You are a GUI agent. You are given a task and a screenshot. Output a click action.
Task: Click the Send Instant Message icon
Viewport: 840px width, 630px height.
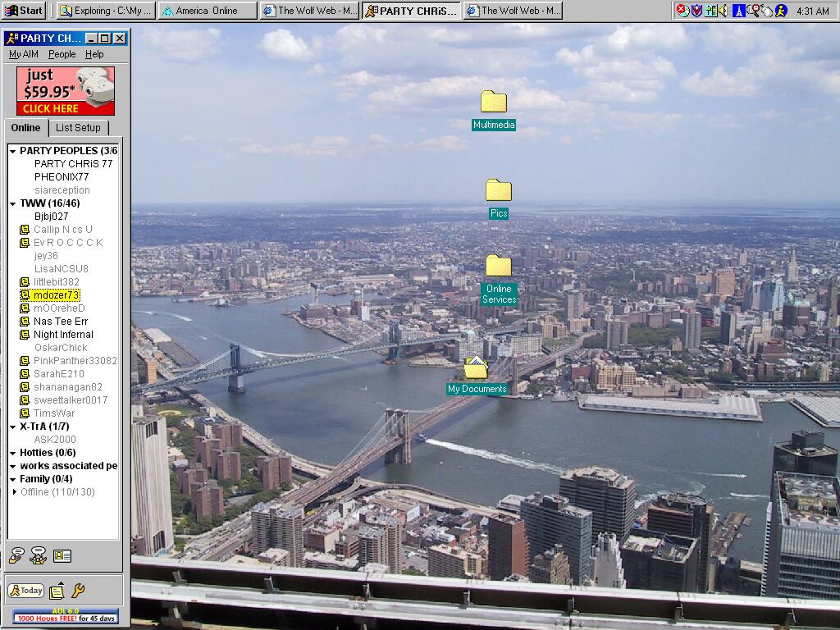click(x=16, y=555)
